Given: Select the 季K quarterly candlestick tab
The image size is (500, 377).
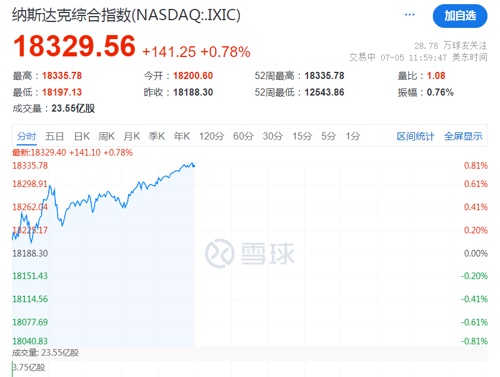Looking at the screenshot, I should coord(157,136).
